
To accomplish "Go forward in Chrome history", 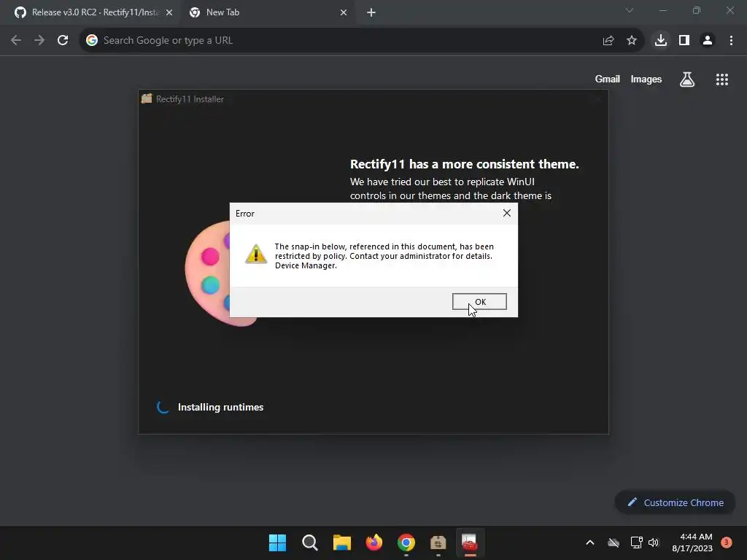I will point(39,40).
